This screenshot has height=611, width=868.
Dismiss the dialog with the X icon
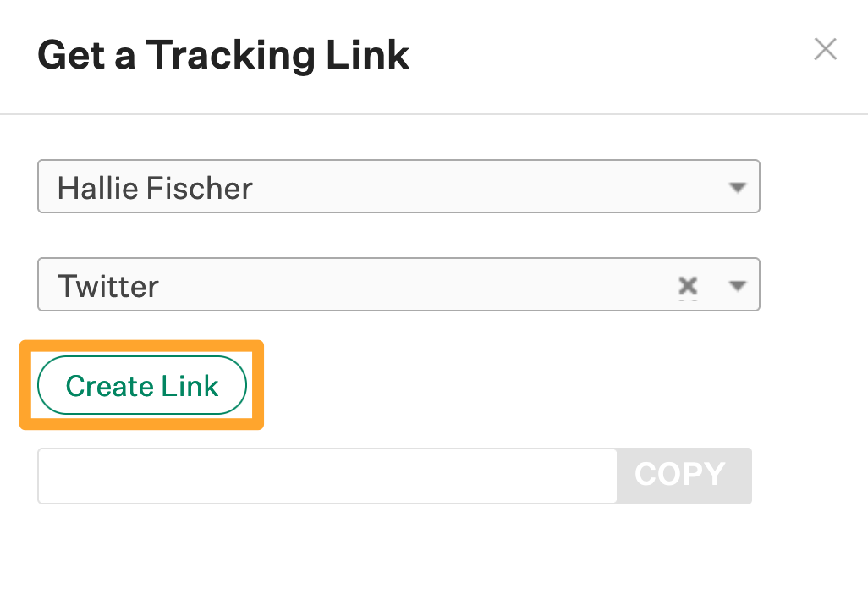pyautogui.click(x=825, y=50)
